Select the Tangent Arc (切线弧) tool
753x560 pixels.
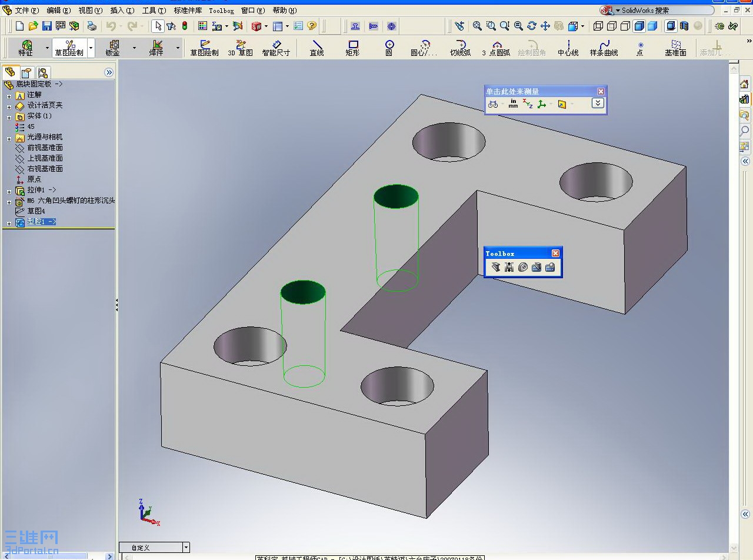[x=460, y=48]
